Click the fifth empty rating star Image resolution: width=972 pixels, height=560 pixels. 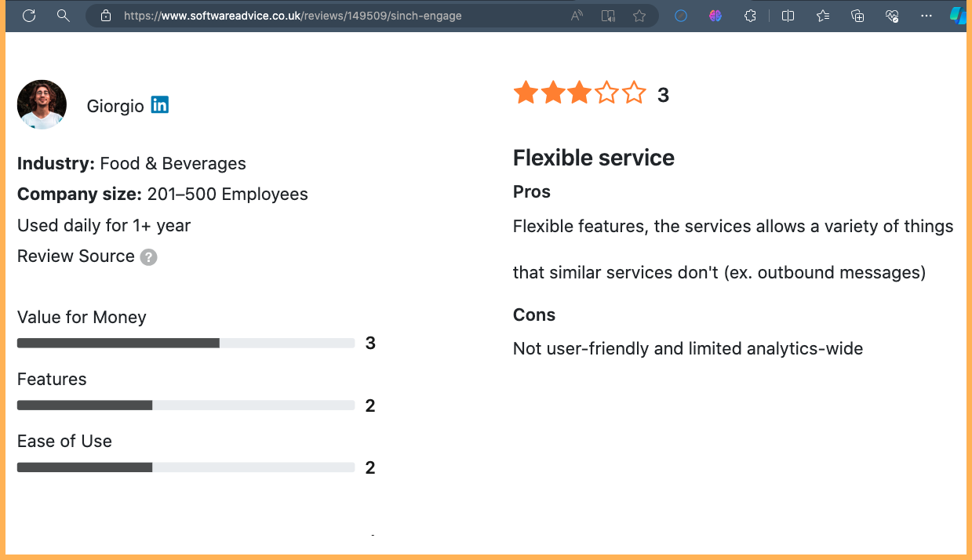click(x=633, y=93)
